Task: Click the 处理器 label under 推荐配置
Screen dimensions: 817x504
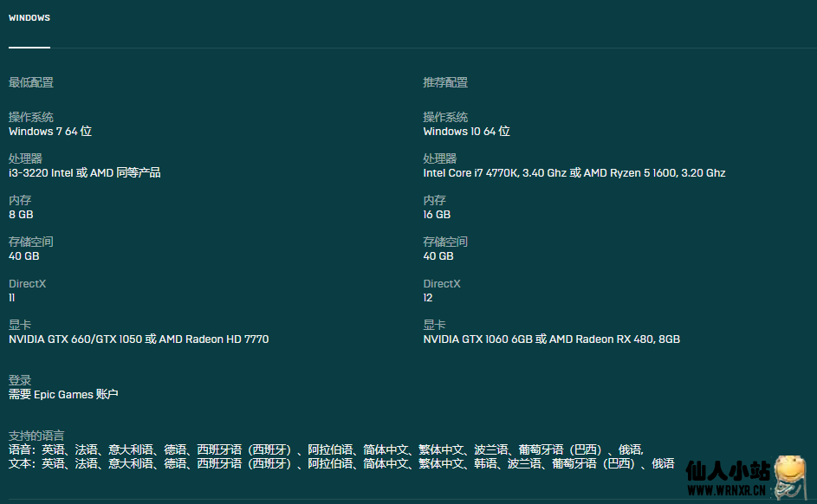Action: pos(440,158)
